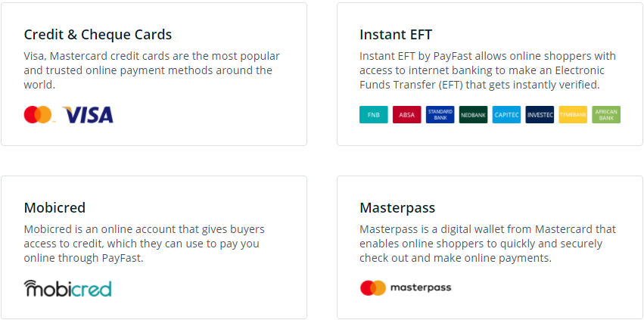Click the masterpass logo
Screen dimensions: 644x320
pos(406,288)
